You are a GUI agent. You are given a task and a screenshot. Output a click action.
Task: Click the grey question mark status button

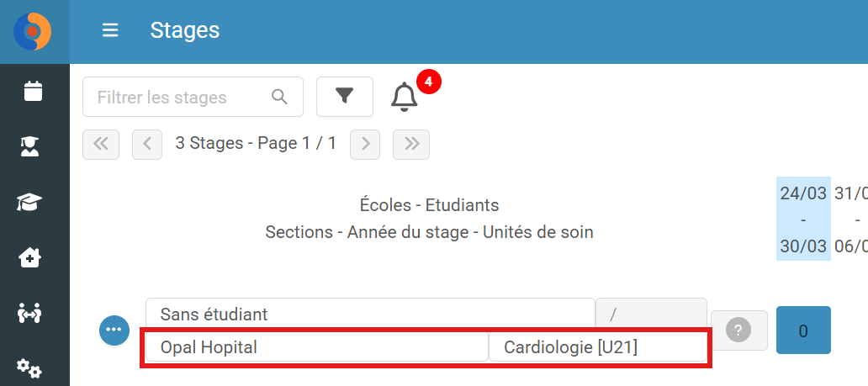739,330
